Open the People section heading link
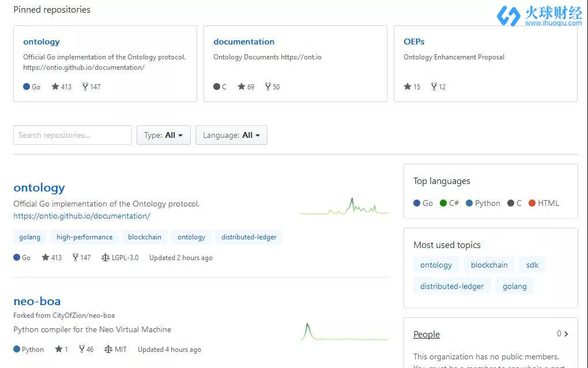Viewport: 588px width, 368px height. (427, 334)
